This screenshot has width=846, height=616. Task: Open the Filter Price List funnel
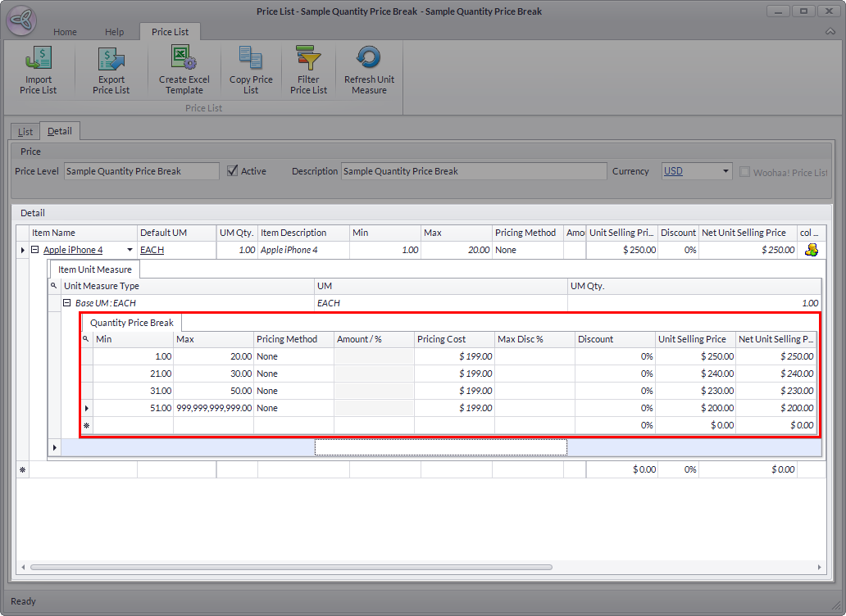click(308, 60)
